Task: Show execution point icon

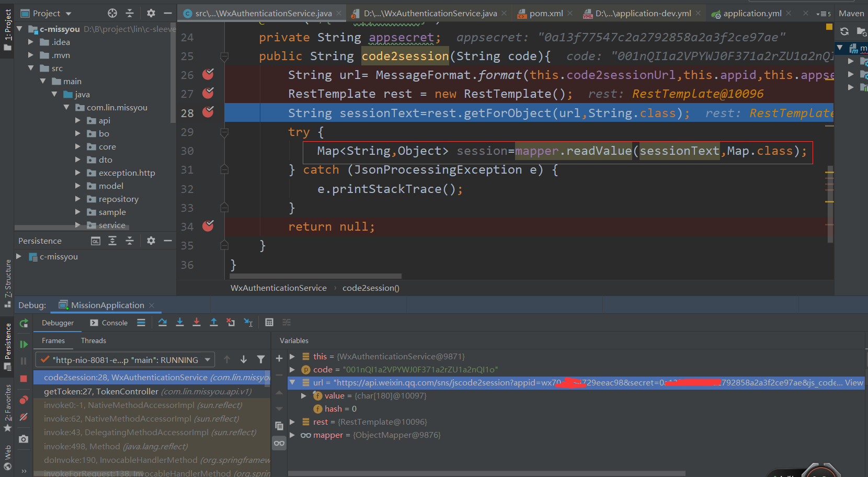Action: coord(141,322)
